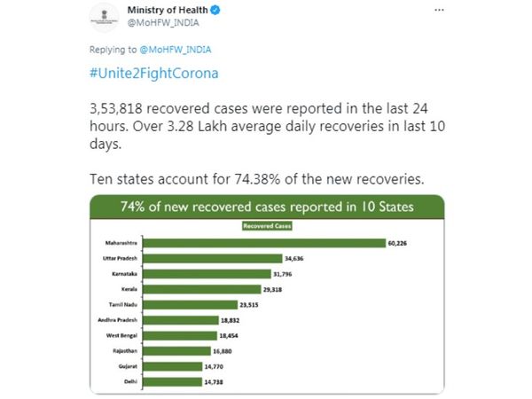
Task: Select the Karnataka bar in the chart
Action: point(207,274)
